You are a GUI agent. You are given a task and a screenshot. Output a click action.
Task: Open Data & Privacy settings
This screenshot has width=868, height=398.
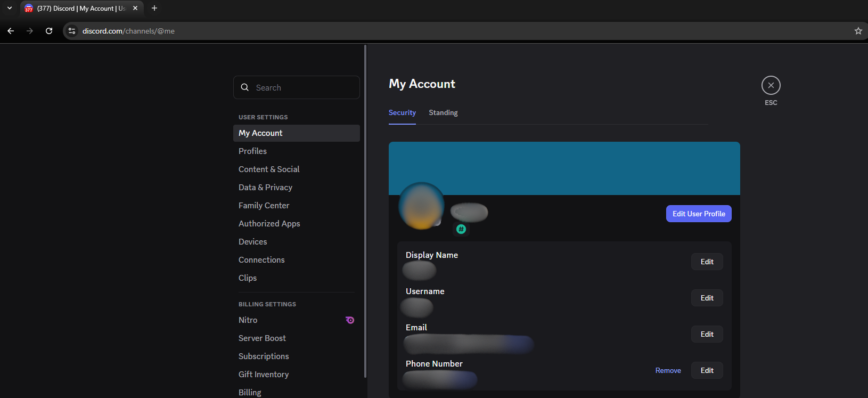tap(265, 188)
